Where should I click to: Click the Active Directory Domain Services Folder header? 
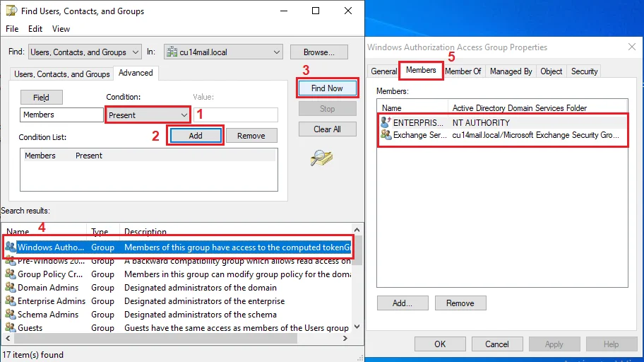point(537,107)
